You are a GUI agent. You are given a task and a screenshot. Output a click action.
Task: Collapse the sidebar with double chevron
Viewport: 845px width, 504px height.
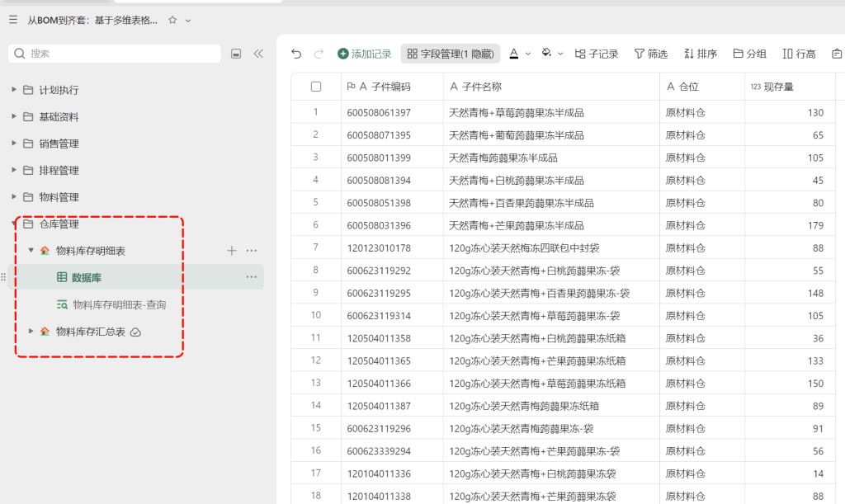258,54
